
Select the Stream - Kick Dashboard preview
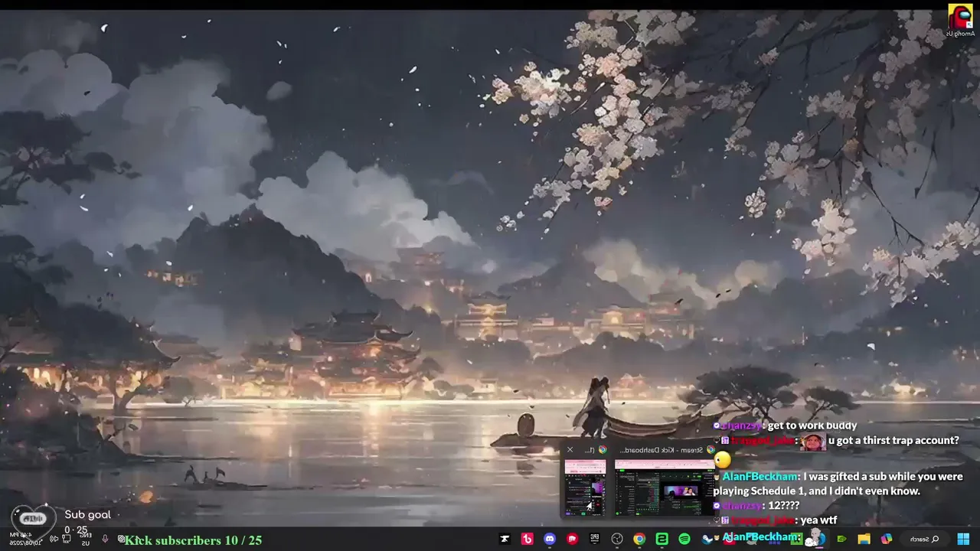[x=664, y=487]
